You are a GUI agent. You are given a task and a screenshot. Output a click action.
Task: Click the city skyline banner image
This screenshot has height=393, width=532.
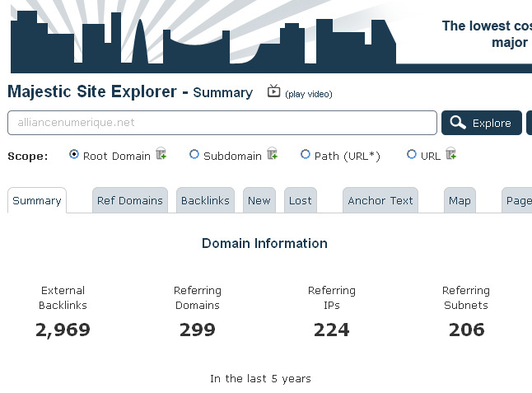click(x=203, y=36)
